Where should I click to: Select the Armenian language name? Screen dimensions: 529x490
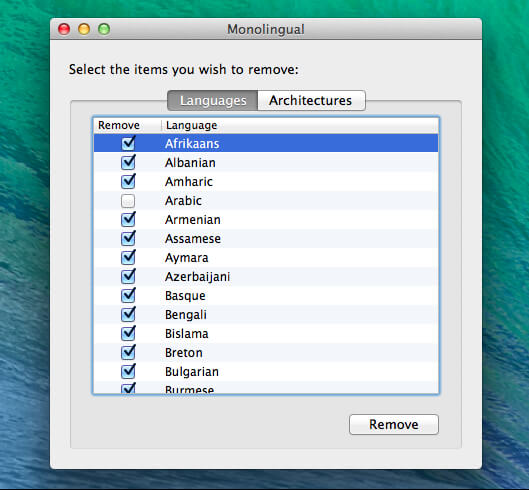click(193, 220)
